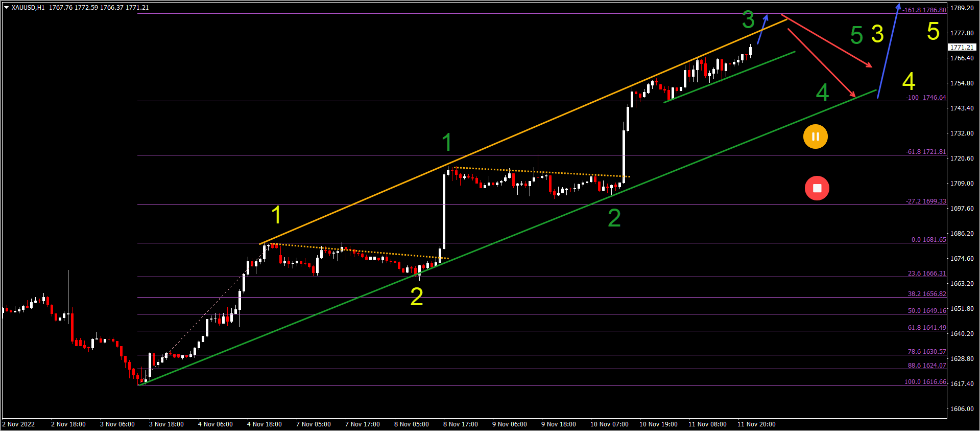Select the 100.0 1616.66 Fibonacci level label

pos(925,382)
